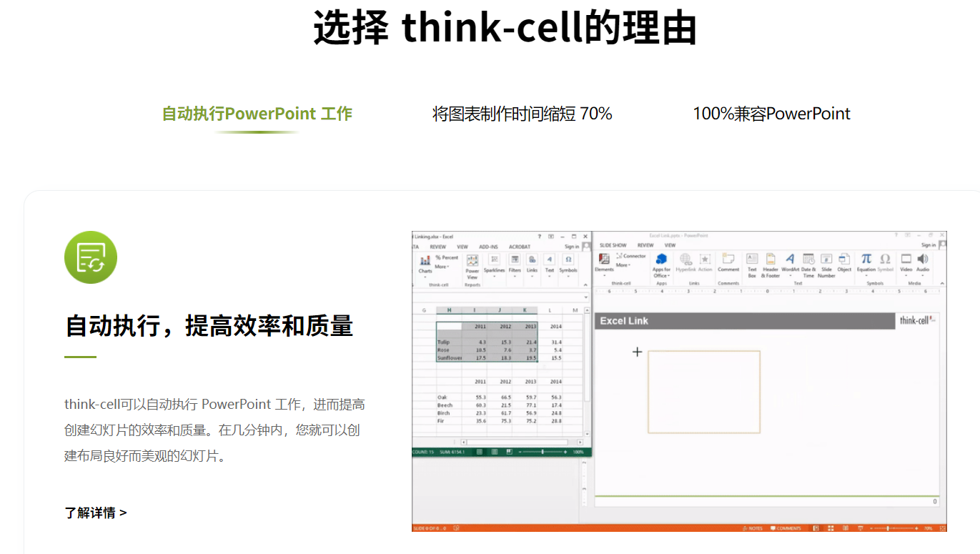980x554 pixels.
Task: Switch Excel to Page Layout view icon
Action: point(495,452)
